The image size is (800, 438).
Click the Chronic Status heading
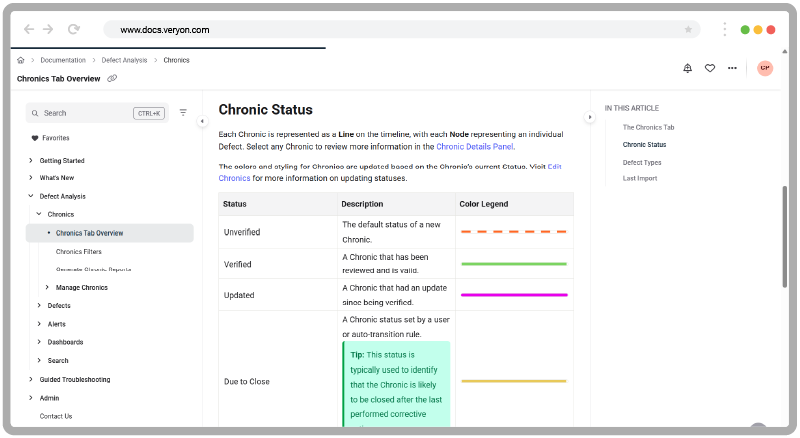[265, 110]
